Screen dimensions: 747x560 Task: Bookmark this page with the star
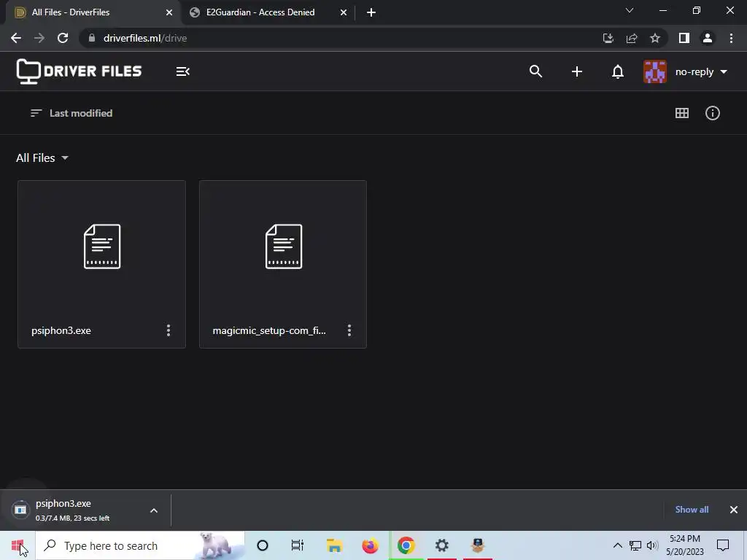click(x=655, y=38)
